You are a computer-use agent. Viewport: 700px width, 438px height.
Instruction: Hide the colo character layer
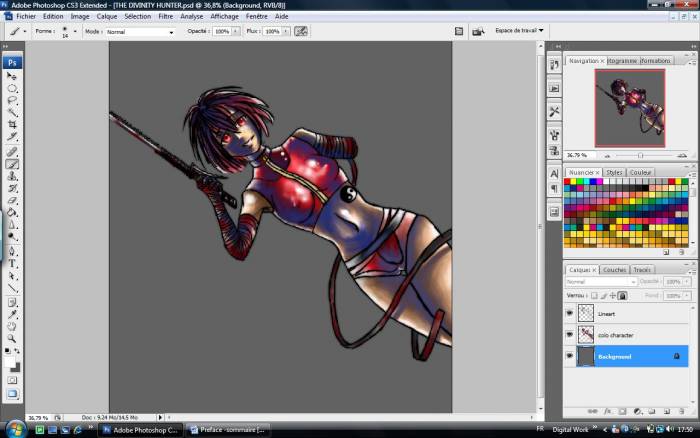point(570,334)
